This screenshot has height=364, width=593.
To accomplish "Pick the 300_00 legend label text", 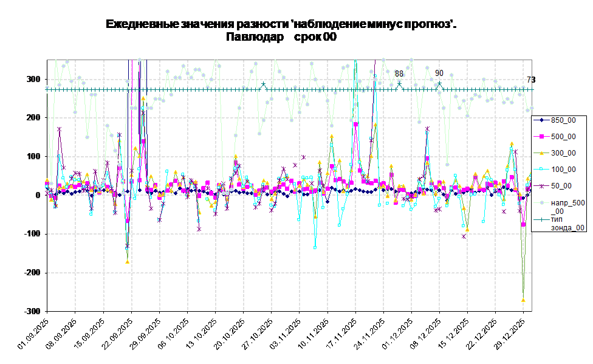I will point(563,153).
